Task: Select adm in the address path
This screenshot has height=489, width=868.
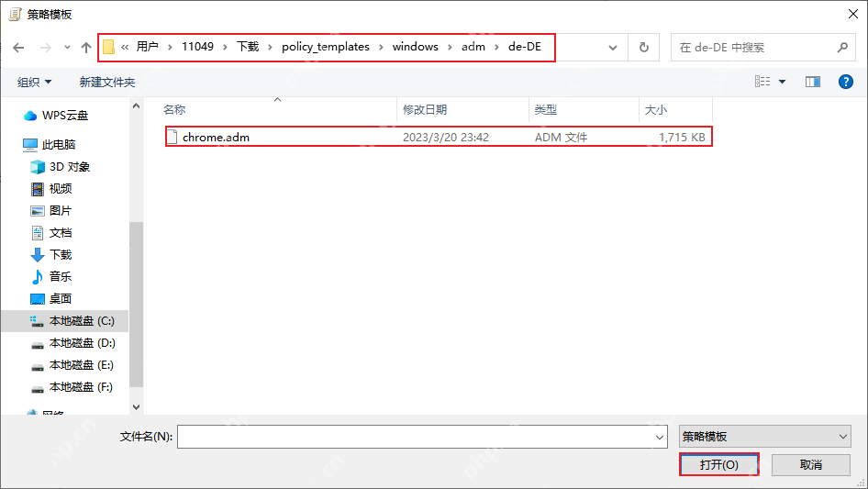Action: [x=473, y=47]
